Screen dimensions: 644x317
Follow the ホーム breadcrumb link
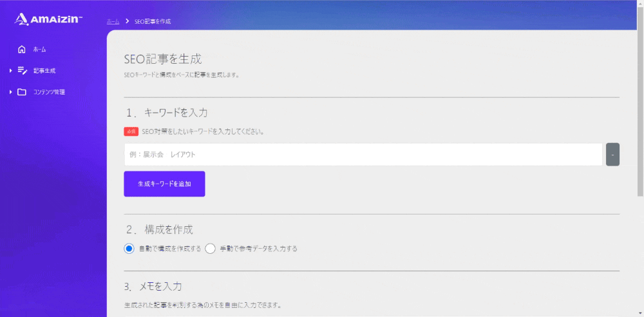click(x=113, y=21)
